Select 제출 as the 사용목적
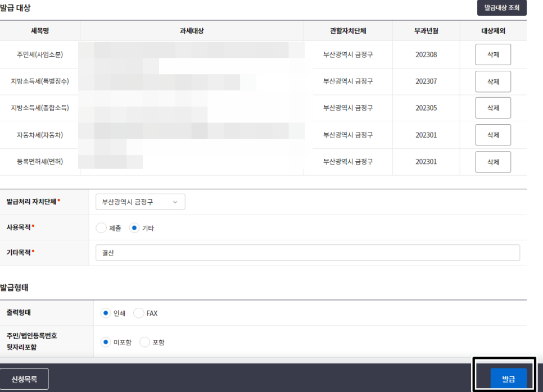 (x=101, y=227)
